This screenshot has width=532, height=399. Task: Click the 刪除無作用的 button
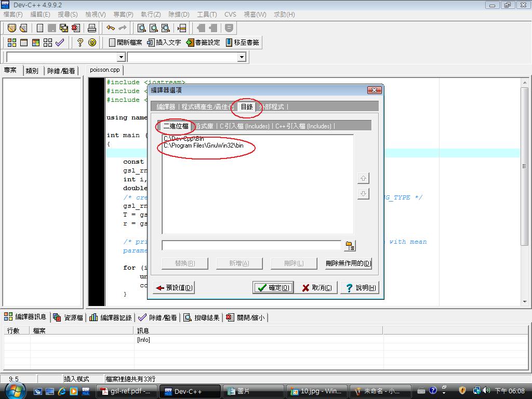348,263
